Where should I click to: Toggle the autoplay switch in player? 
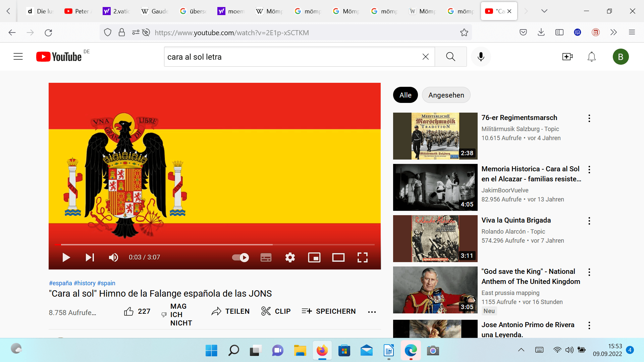(240, 257)
